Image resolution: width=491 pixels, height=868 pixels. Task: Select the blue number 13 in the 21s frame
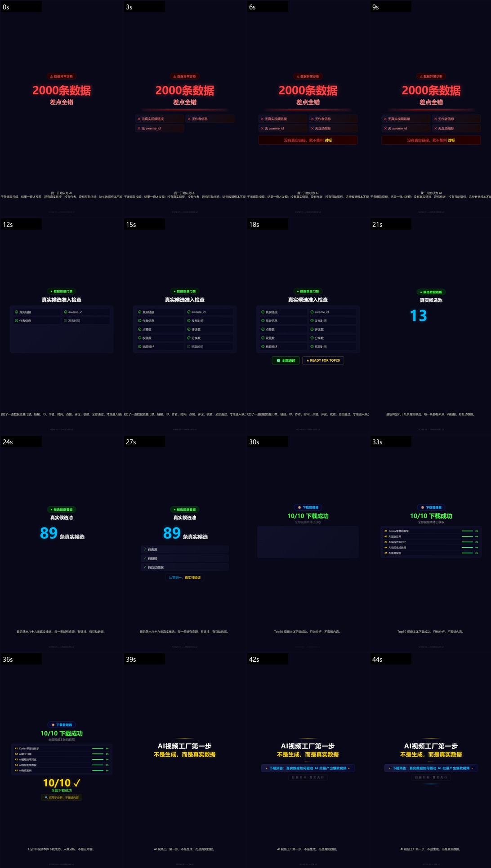[x=418, y=316]
